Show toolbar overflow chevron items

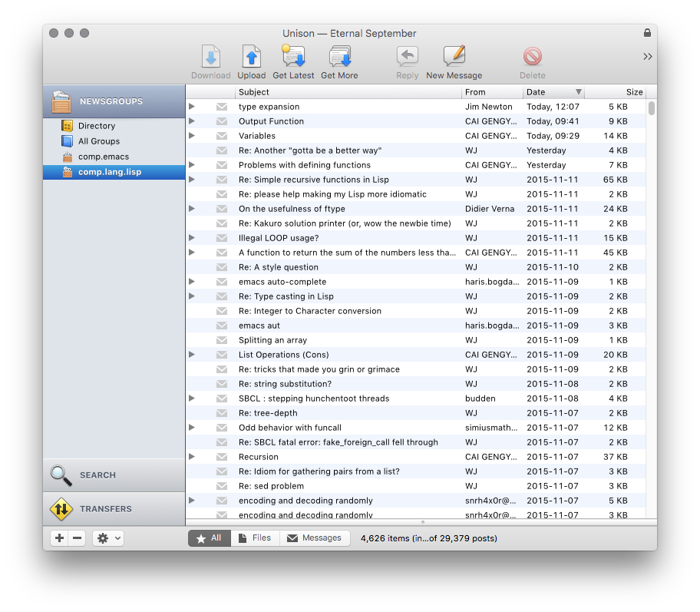click(647, 56)
